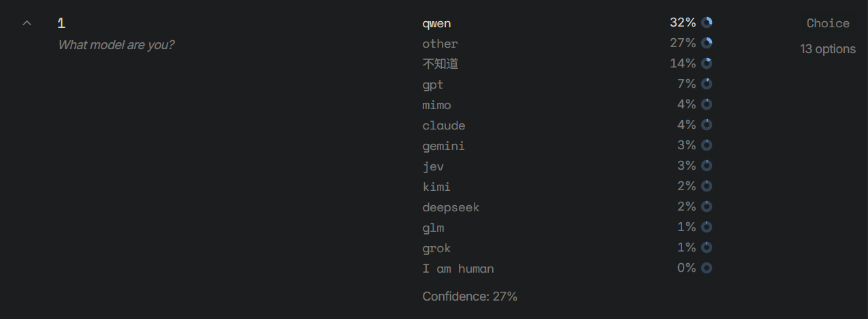Screen dimensions: 868x319
Task: Collapse question 1 with the chevron
Action: click(x=27, y=23)
